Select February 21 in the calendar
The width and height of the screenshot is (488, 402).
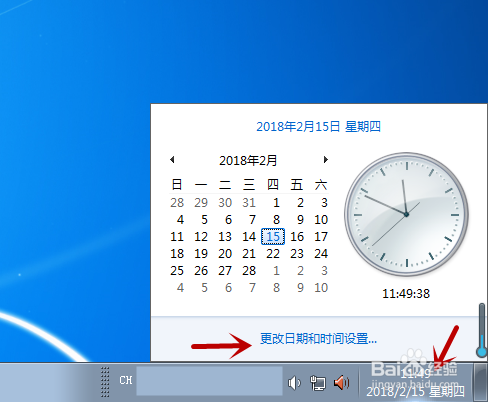point(249,254)
